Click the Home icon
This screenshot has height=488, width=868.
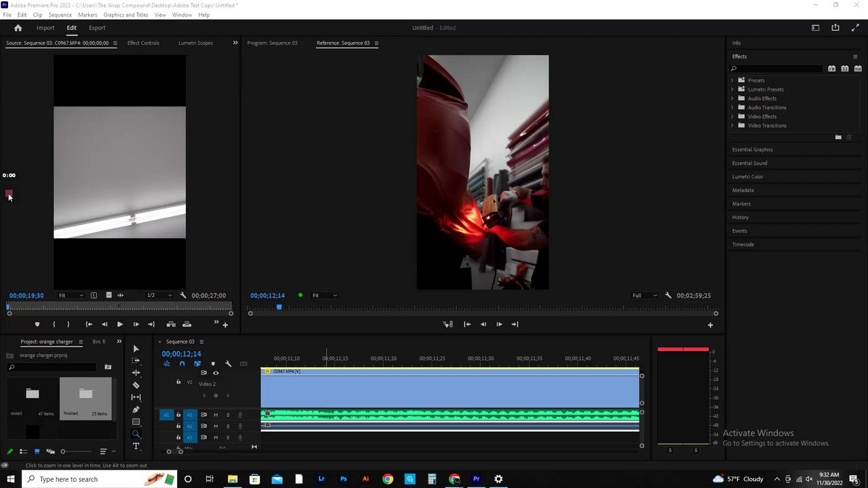(18, 28)
